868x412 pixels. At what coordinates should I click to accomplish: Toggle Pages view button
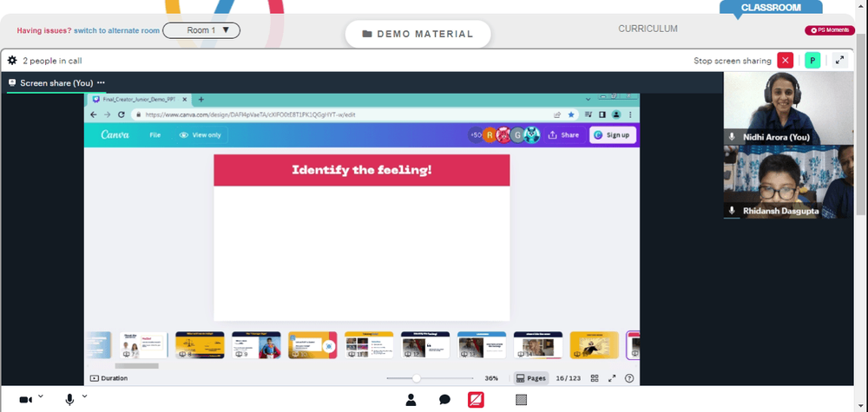531,378
